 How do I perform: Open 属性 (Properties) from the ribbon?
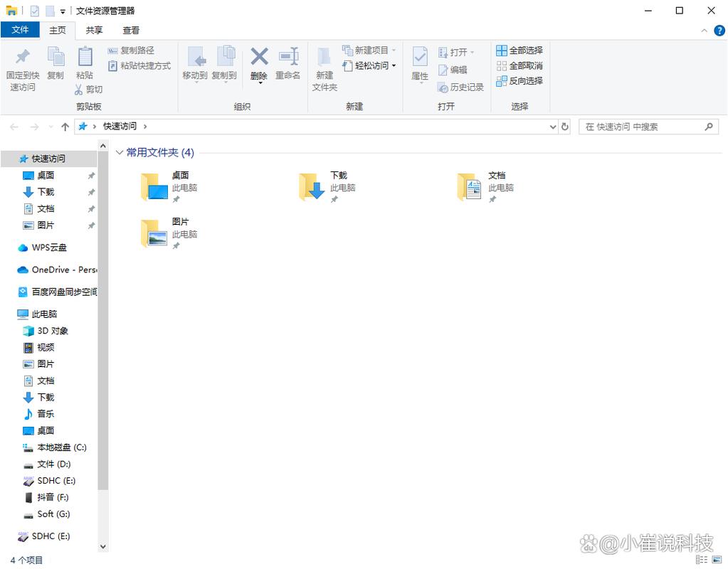(x=419, y=65)
